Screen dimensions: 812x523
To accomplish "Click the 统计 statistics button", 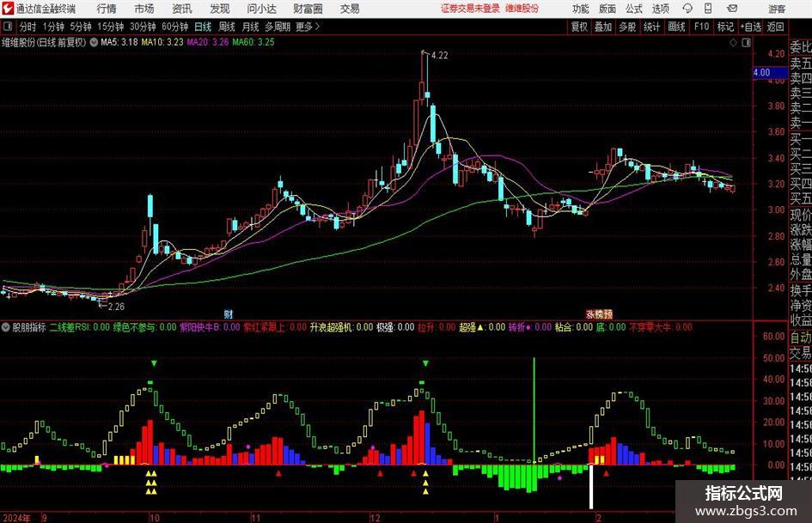I will (x=651, y=27).
